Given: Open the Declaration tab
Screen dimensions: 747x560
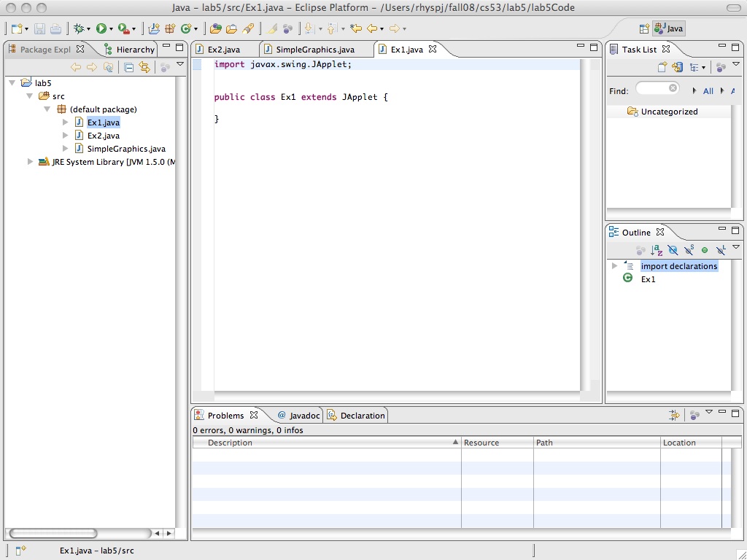Looking at the screenshot, I should (x=357, y=415).
